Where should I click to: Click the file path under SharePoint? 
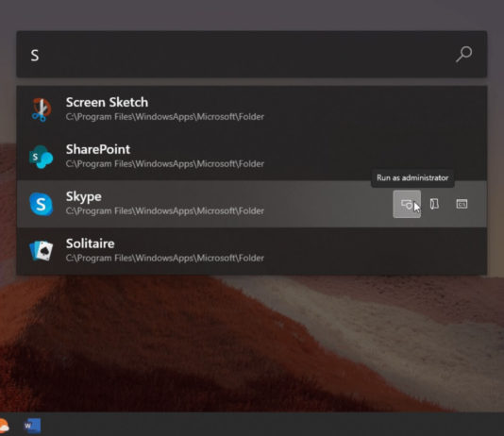pyautogui.click(x=165, y=164)
